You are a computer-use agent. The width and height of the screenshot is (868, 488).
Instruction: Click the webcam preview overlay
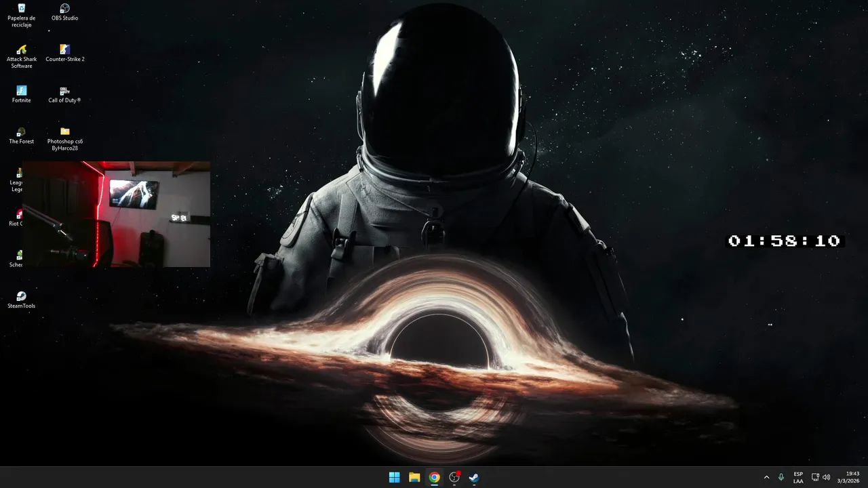116,214
